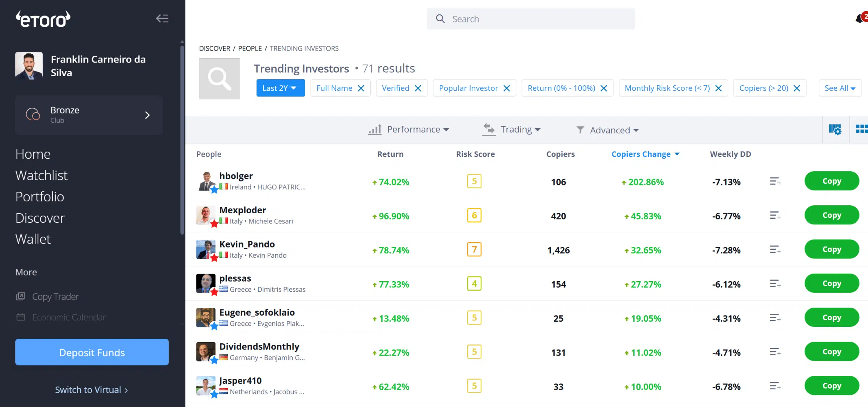868x407 pixels.
Task: Remove the Copiers (> 20) filter
Action: point(797,88)
